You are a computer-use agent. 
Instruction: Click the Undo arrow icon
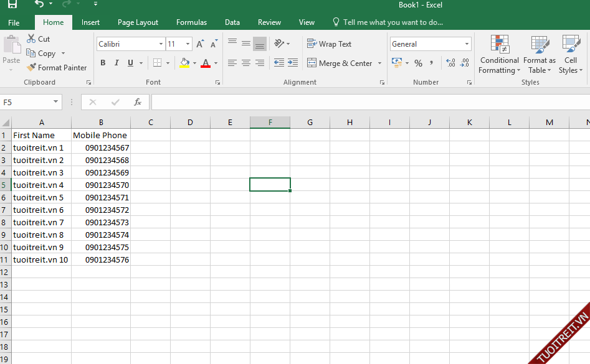(x=39, y=4)
